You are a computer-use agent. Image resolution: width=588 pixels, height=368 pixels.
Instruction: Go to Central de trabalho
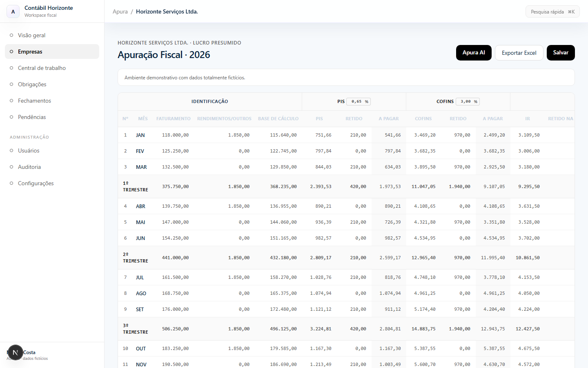coord(52,68)
